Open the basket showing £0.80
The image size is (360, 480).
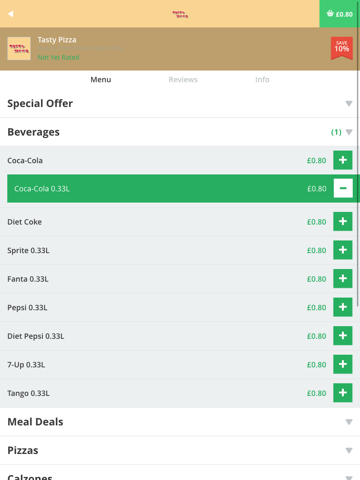pyautogui.click(x=339, y=14)
